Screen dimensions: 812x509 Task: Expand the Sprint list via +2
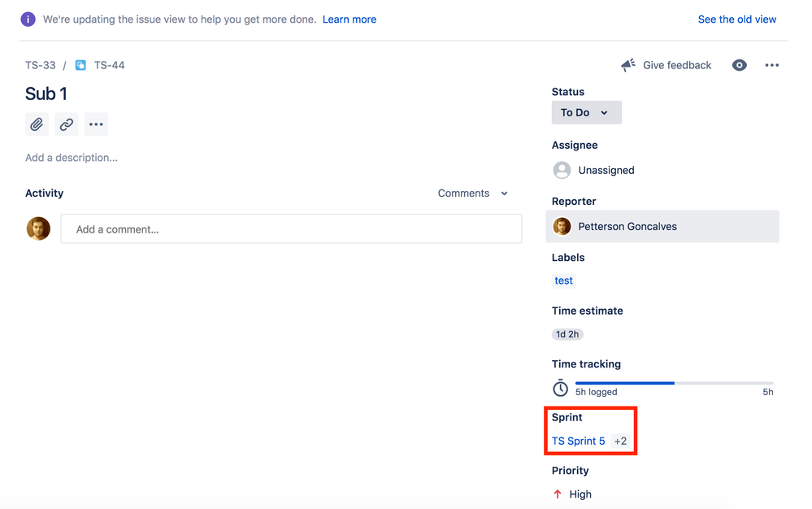click(x=620, y=441)
